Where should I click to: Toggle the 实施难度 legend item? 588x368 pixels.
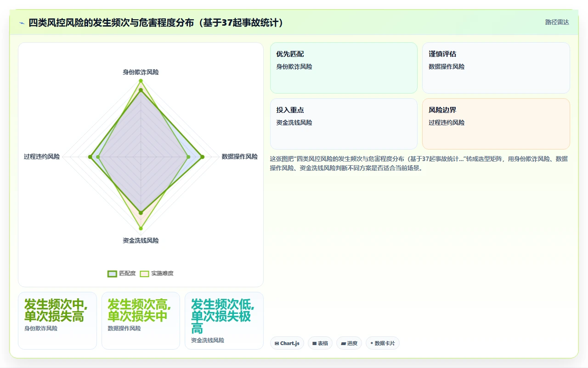pyautogui.click(x=157, y=273)
